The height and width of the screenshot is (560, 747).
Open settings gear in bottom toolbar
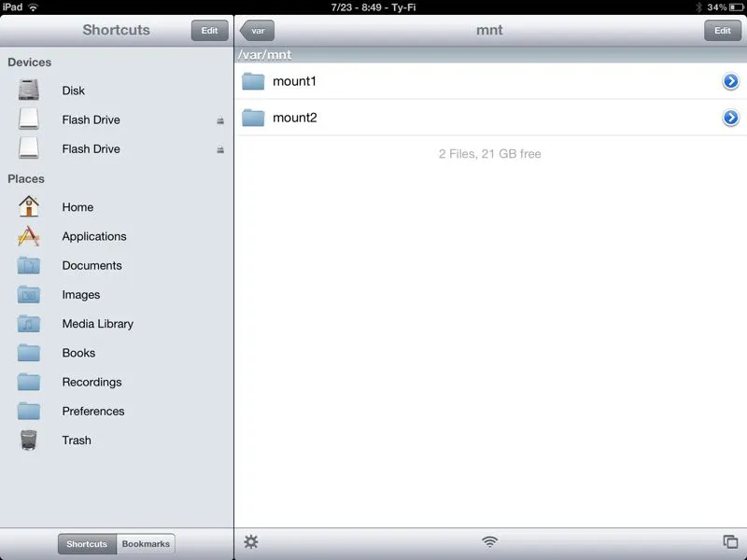pyautogui.click(x=250, y=542)
